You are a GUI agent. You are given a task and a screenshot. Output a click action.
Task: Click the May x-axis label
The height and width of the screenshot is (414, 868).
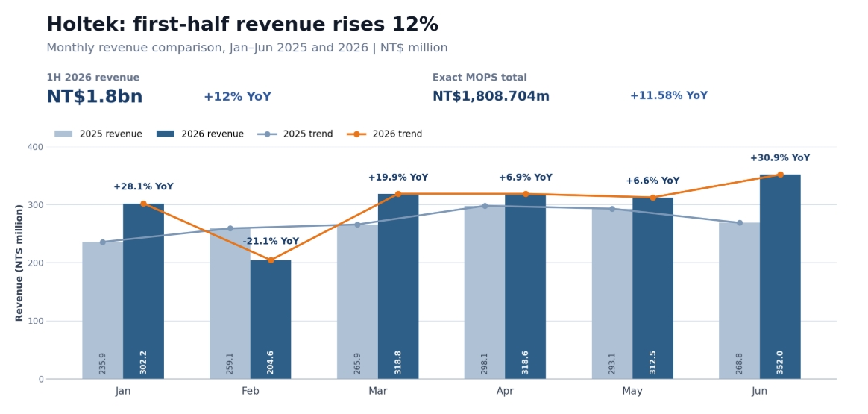(633, 392)
